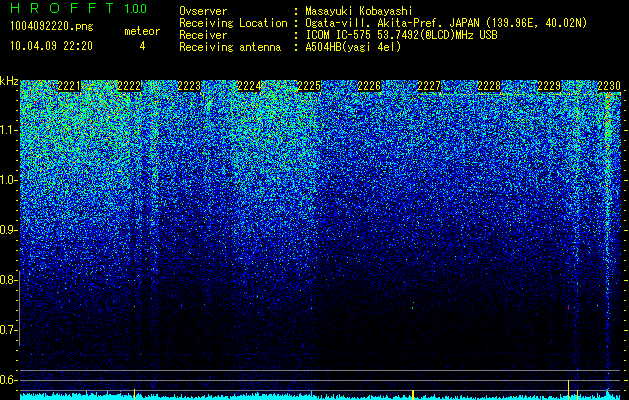Click the kHz axis unit label
The height and width of the screenshot is (400, 629).
coord(9,81)
